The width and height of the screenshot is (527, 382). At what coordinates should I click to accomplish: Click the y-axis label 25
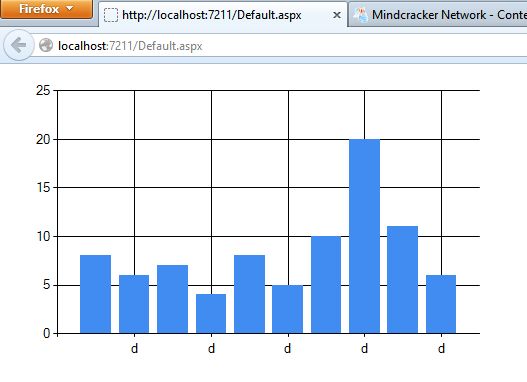[43, 90]
